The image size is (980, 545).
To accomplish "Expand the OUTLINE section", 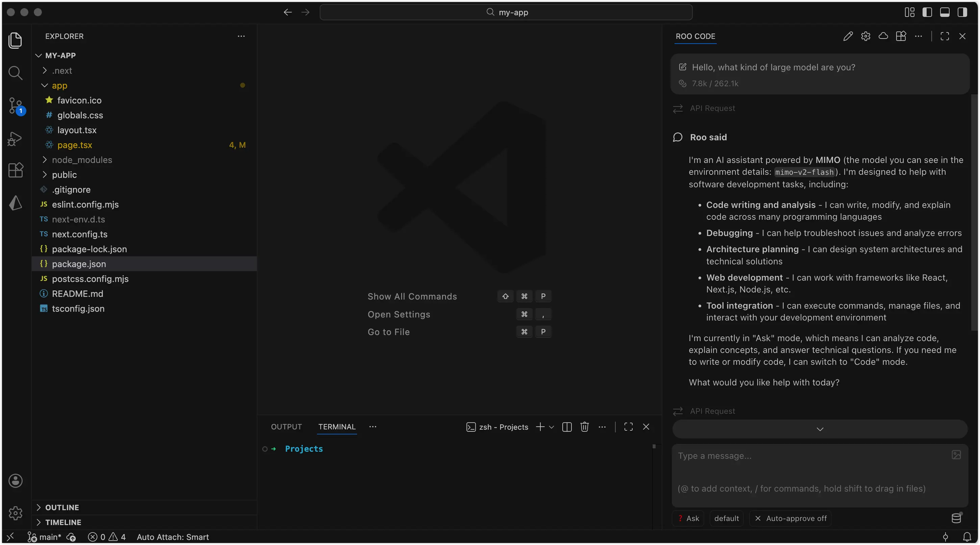I will [x=62, y=507].
